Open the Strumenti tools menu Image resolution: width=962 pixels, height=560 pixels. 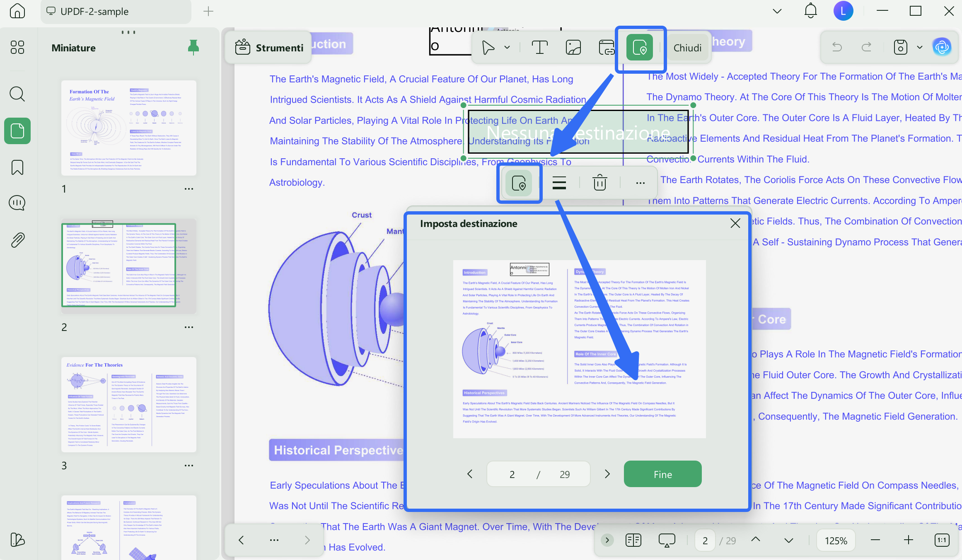pos(268,48)
